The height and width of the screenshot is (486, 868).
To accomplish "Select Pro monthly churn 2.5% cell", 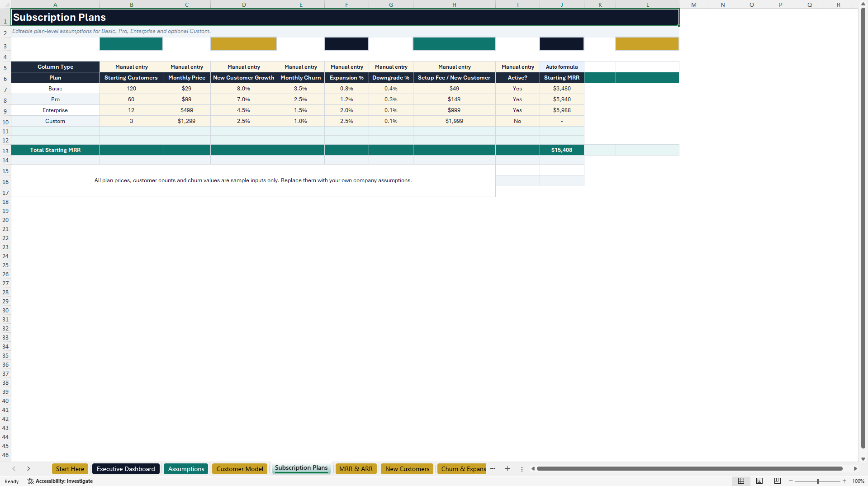I will (300, 99).
